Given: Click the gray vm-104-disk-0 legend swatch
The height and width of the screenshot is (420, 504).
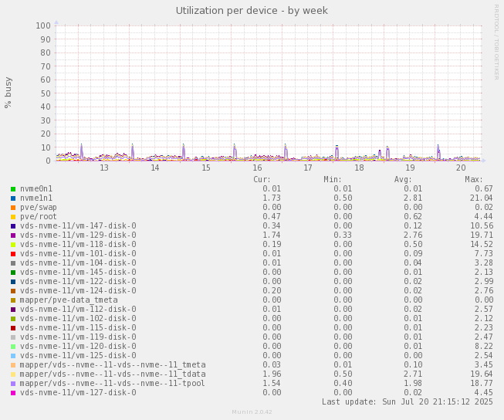Looking at the screenshot, I should coord(13,263).
